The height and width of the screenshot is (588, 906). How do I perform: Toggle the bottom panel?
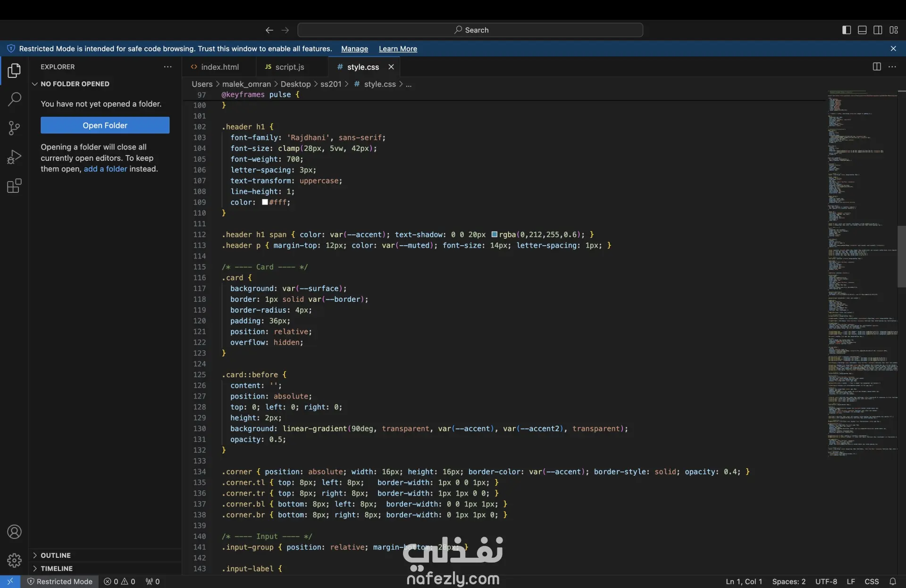tap(862, 30)
